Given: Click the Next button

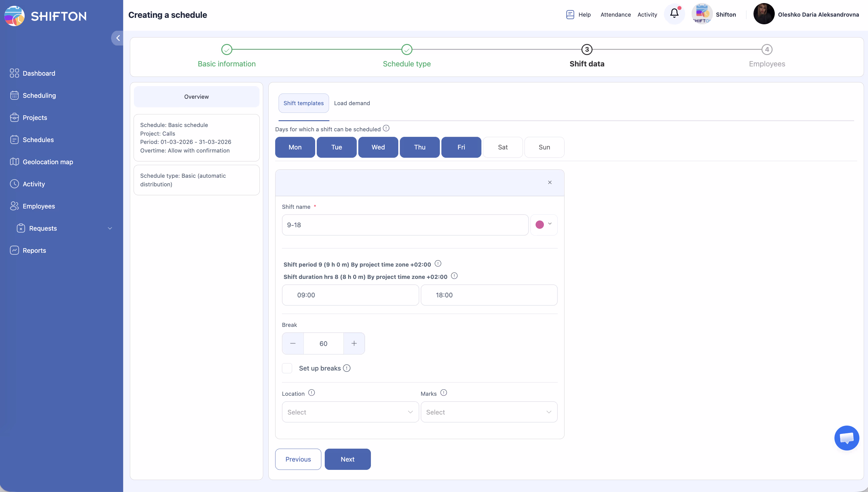Looking at the screenshot, I should tap(347, 459).
